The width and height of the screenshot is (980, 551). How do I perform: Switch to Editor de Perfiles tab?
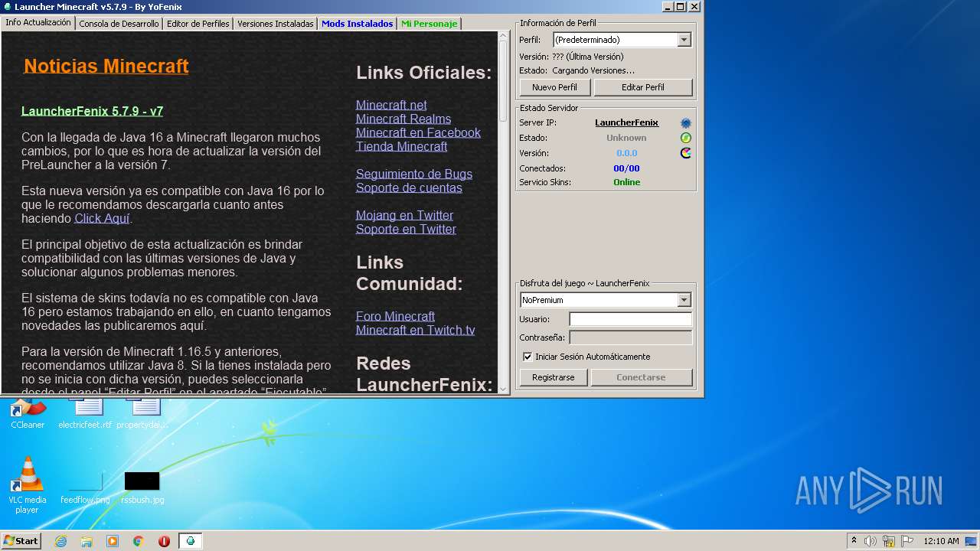pyautogui.click(x=198, y=24)
